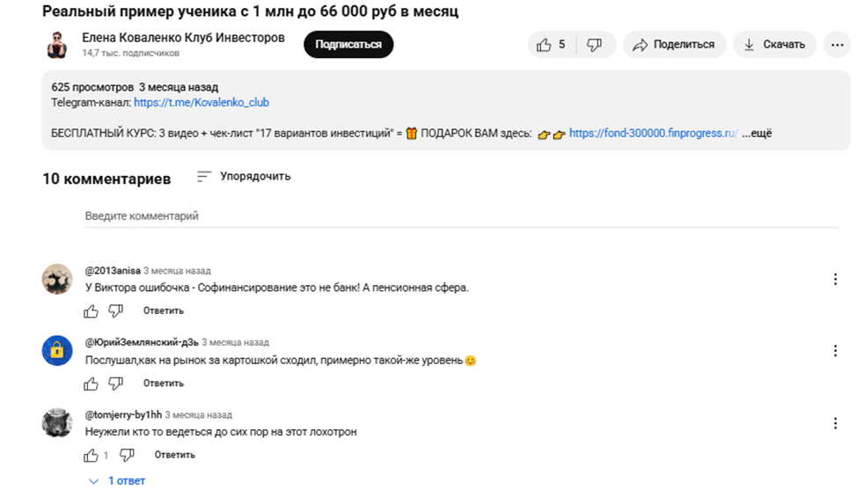This screenshot has width=857, height=504.
Task: Like the @tomjerry-by1hh лохотрон comment
Action: [91, 455]
